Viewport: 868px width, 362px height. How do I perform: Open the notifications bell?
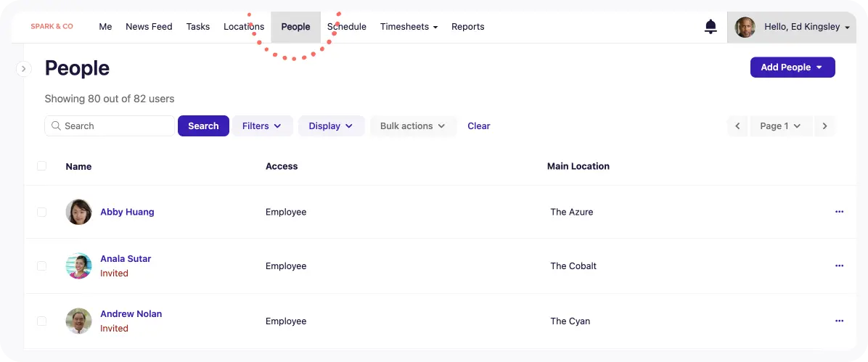(711, 27)
